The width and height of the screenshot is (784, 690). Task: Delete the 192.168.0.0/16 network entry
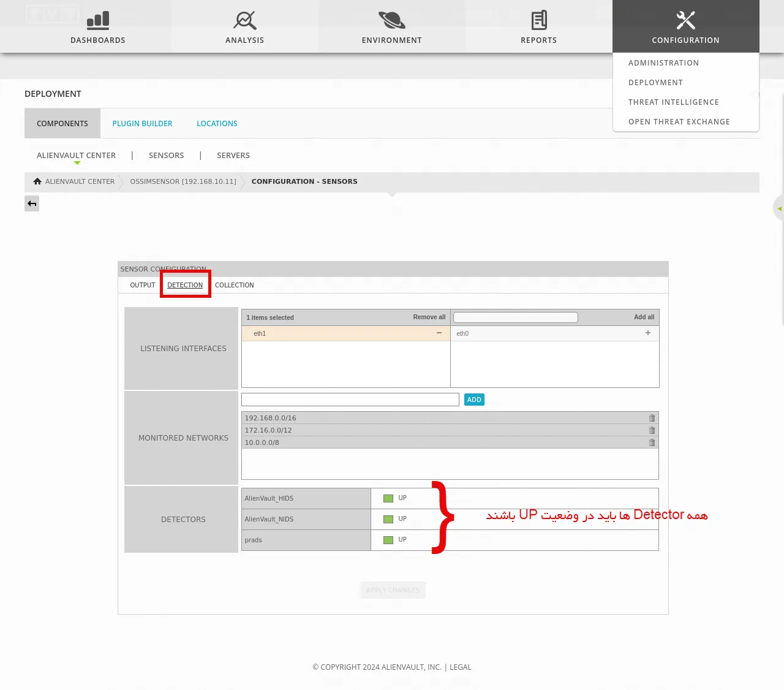coord(652,418)
